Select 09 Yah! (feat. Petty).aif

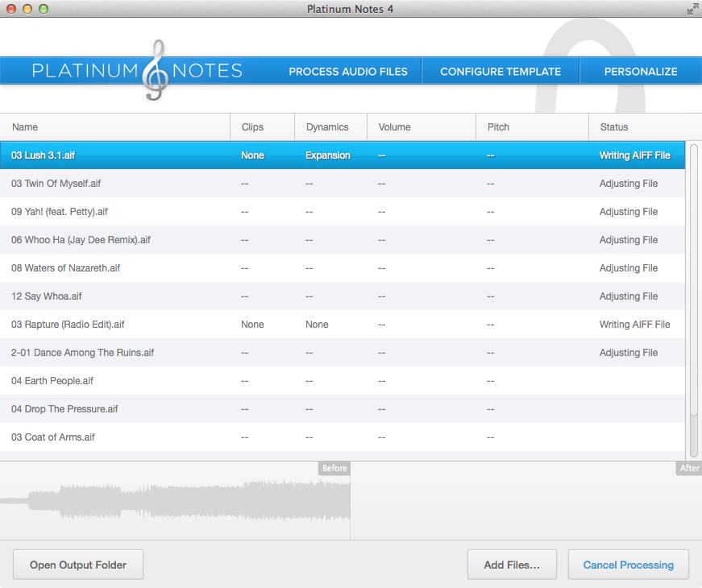(x=343, y=212)
